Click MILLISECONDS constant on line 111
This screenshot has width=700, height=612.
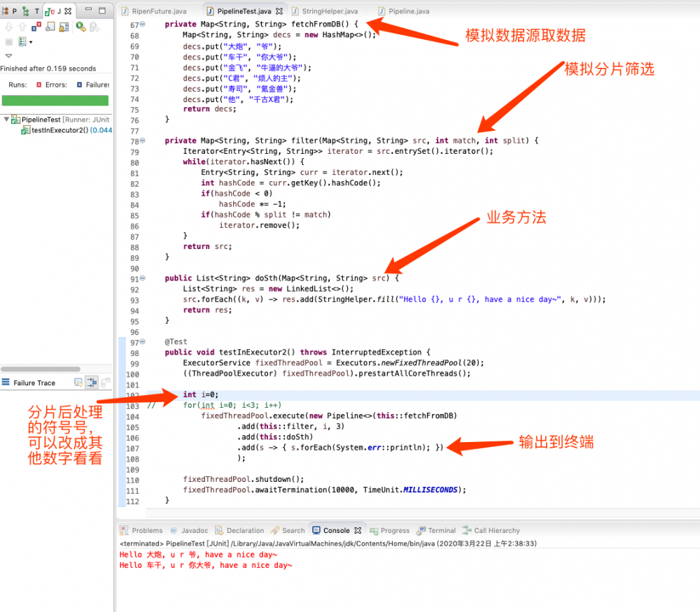pos(430,490)
